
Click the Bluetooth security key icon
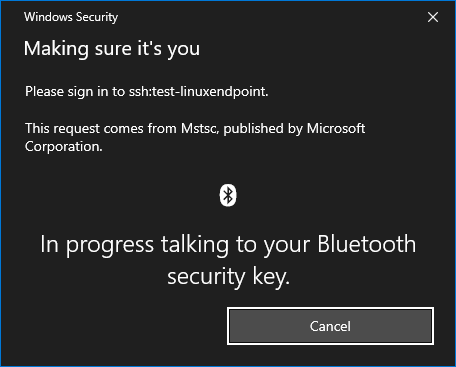coord(228,195)
